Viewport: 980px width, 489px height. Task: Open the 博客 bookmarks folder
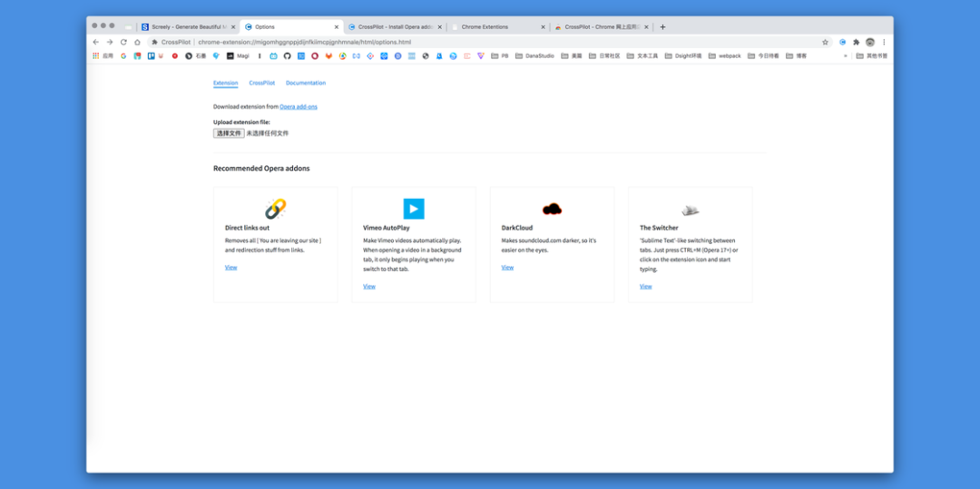click(x=797, y=55)
